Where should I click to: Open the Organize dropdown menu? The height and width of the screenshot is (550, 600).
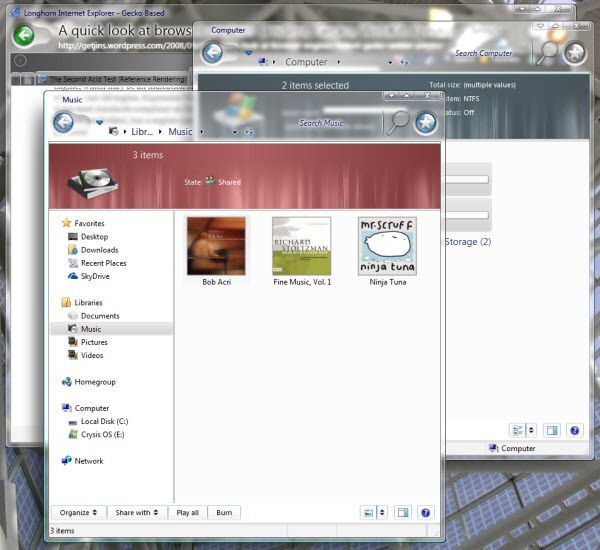click(x=78, y=512)
